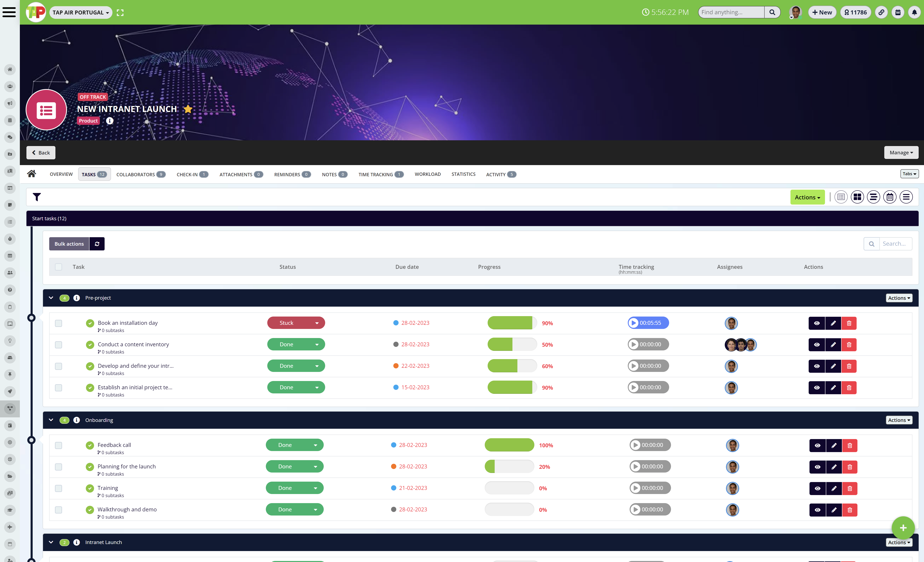The image size is (924, 562).
Task: Open the TAP AIR PORTUGAL workspace dropdown
Action: 80,12
